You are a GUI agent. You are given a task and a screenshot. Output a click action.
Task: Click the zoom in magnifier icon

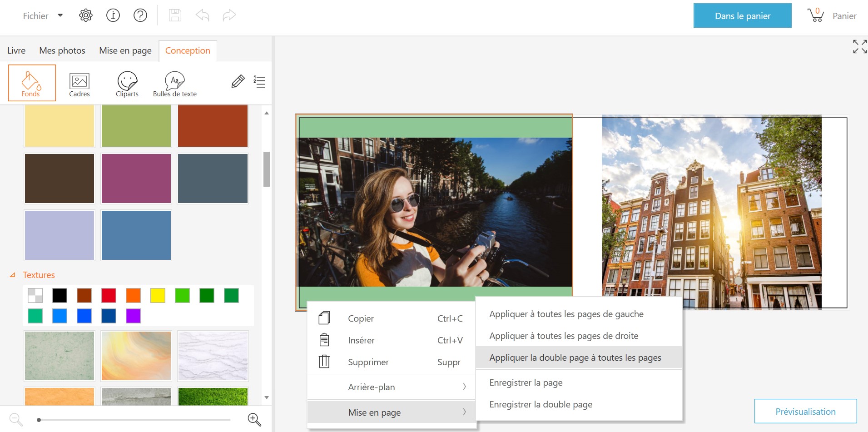(x=254, y=419)
